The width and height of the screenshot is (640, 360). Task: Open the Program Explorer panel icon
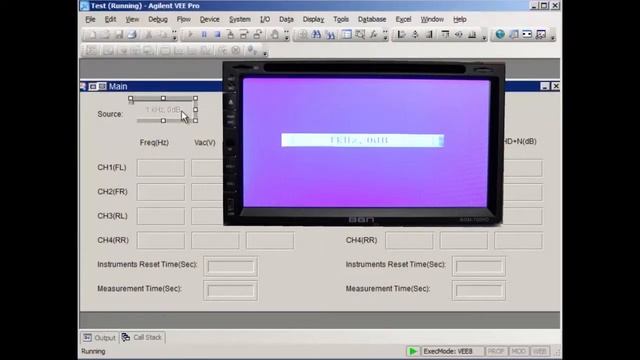[347, 35]
